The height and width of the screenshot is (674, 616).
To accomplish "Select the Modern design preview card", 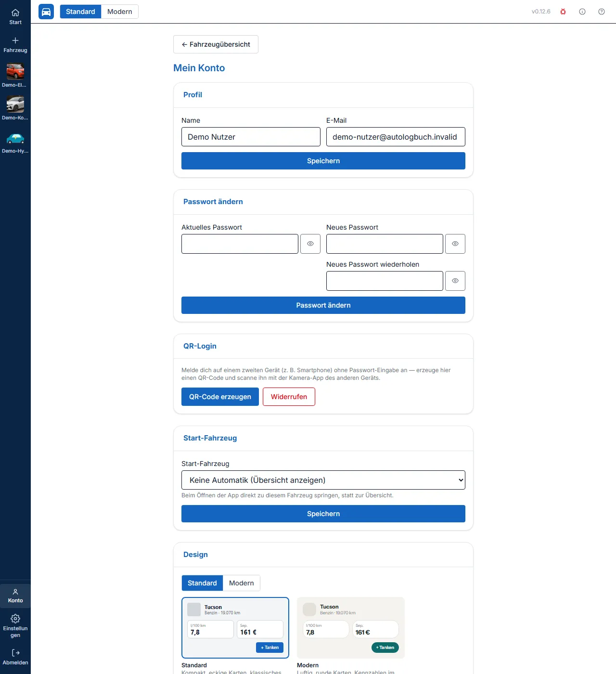I will 351,628.
